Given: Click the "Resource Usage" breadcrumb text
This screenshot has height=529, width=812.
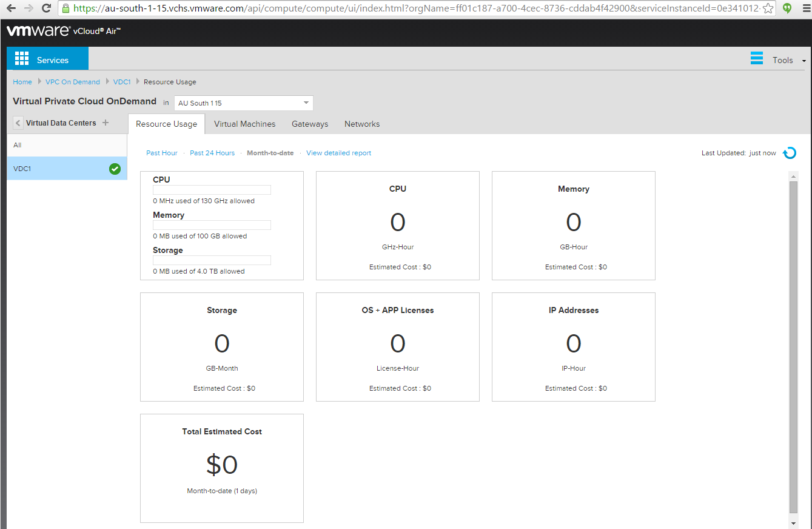Looking at the screenshot, I should [170, 82].
